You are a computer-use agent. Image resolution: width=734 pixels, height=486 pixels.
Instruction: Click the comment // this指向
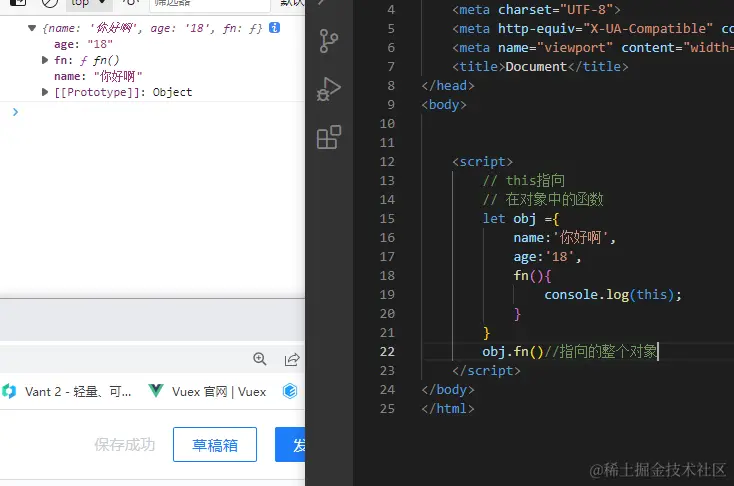point(524,180)
